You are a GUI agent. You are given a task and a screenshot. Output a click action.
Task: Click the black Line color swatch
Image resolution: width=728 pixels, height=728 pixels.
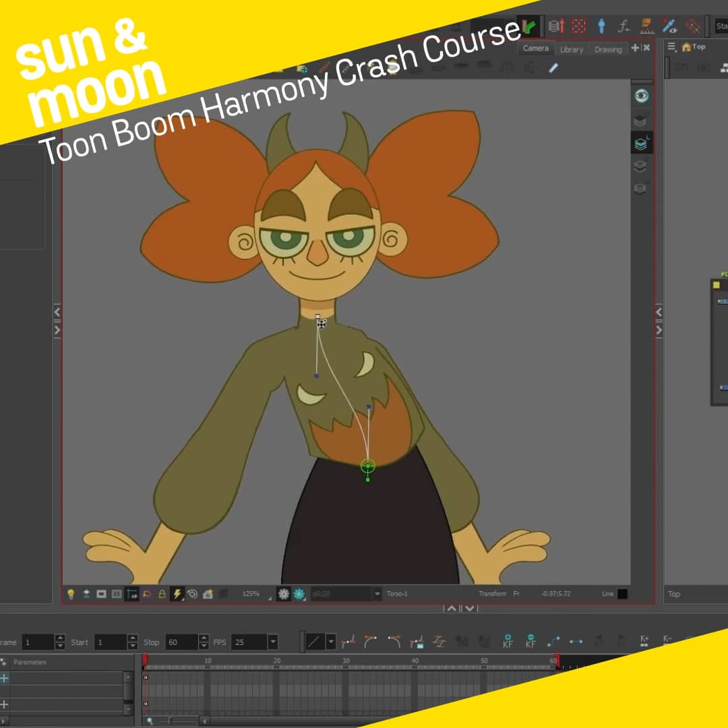pyautogui.click(x=622, y=594)
